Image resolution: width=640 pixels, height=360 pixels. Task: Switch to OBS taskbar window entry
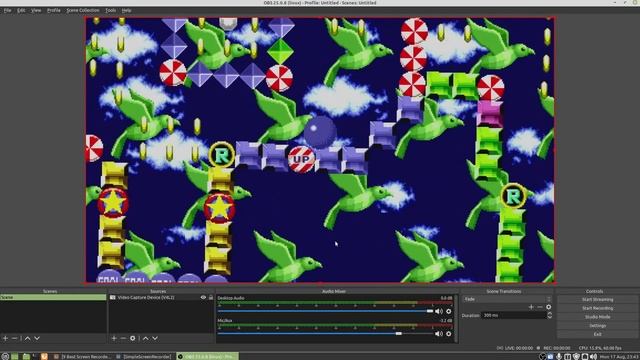point(207,356)
